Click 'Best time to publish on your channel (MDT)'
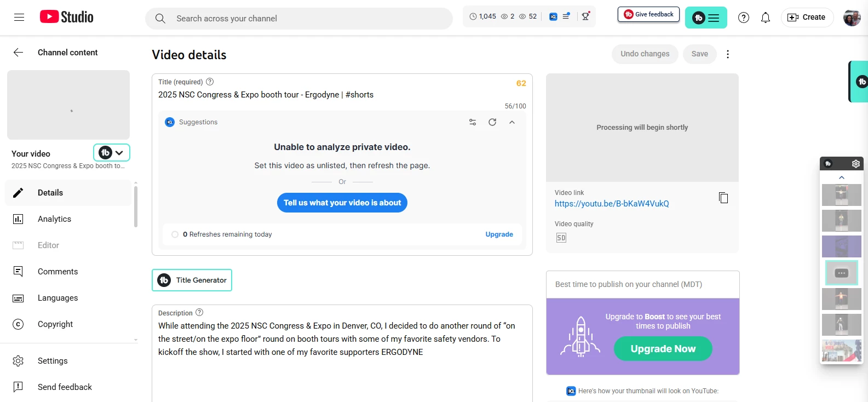This screenshot has height=402, width=868. (629, 284)
